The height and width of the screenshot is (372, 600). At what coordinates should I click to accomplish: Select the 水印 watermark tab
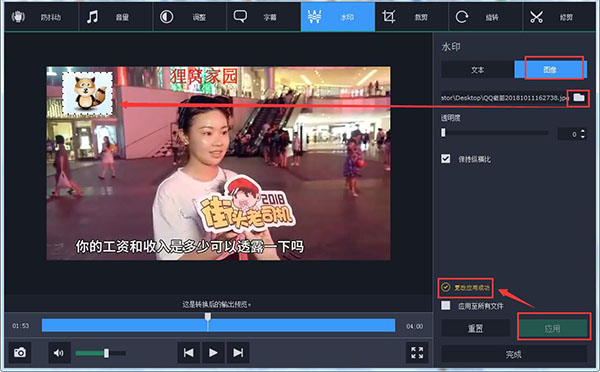(338, 17)
